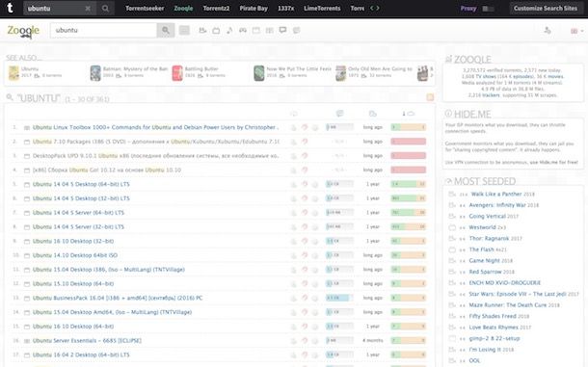Click download icon for Ubuntu Server Essentials row
This screenshot has width=588, height=367.
click(x=294, y=341)
